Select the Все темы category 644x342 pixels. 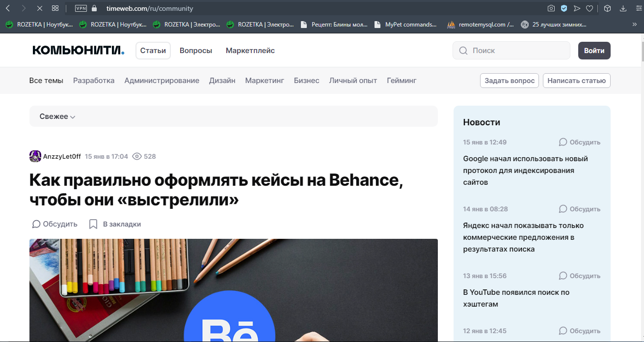(46, 81)
